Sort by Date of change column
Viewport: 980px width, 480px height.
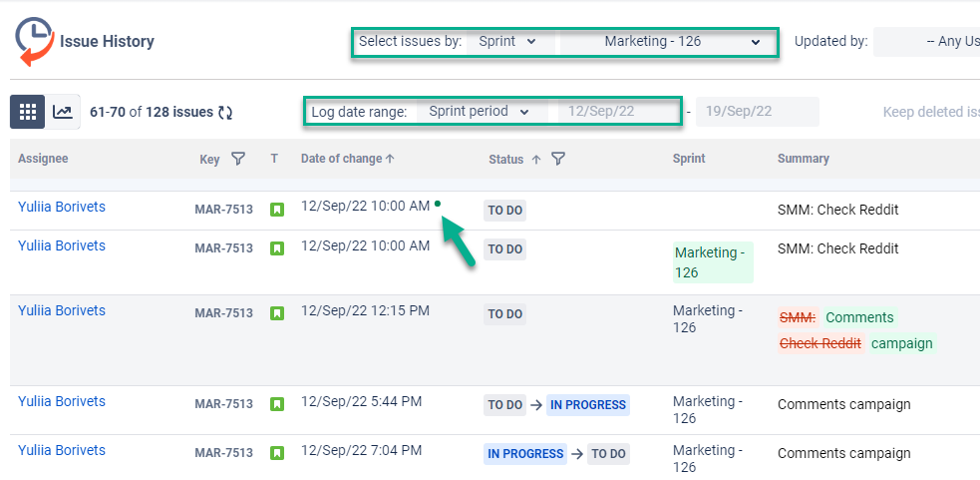348,159
